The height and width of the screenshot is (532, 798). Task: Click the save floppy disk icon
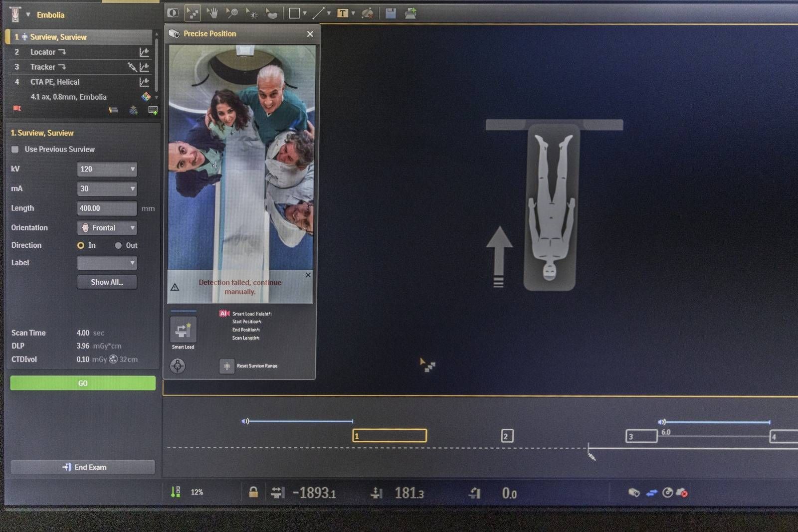tap(391, 13)
